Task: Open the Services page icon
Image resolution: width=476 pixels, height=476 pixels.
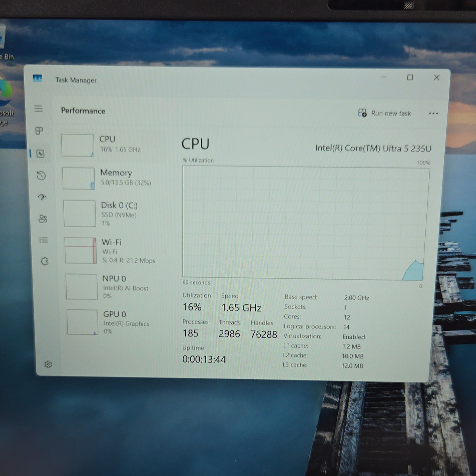Action: (x=45, y=261)
